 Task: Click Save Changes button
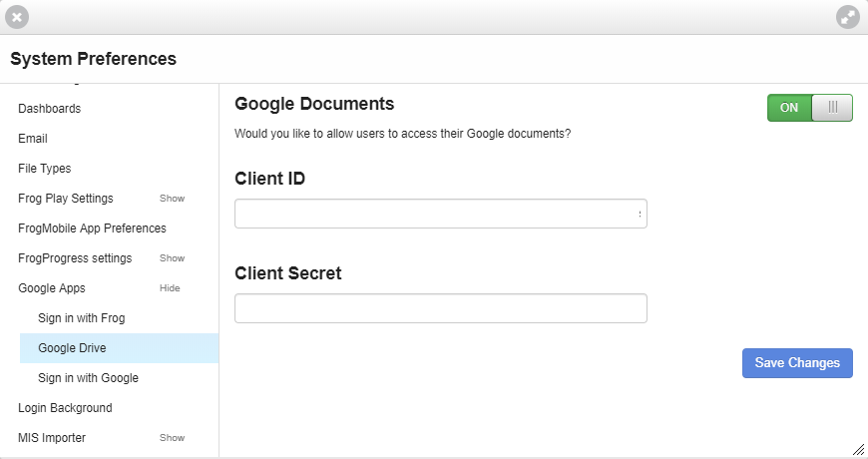coord(797,363)
